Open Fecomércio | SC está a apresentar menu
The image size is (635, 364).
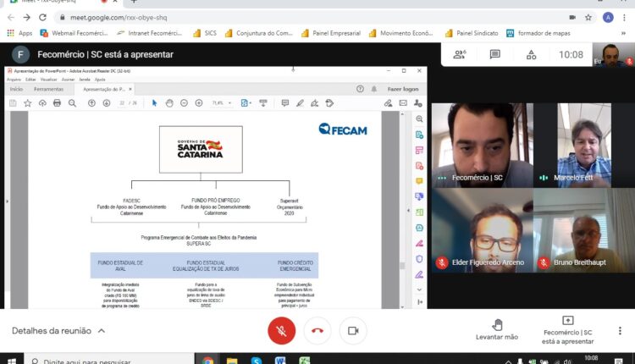[x=568, y=330]
